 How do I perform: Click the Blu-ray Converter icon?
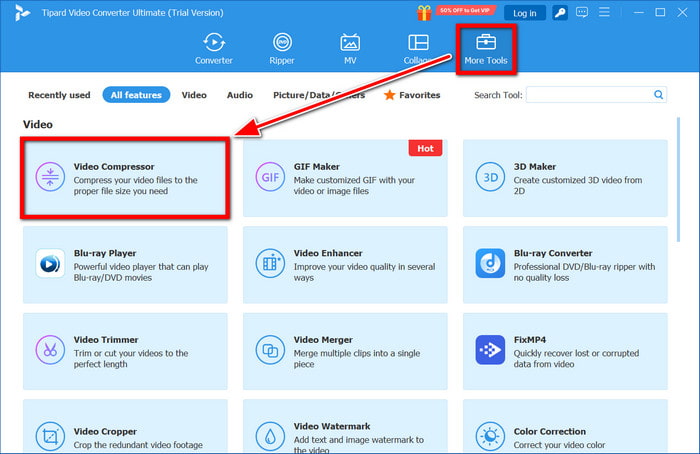pyautogui.click(x=490, y=263)
